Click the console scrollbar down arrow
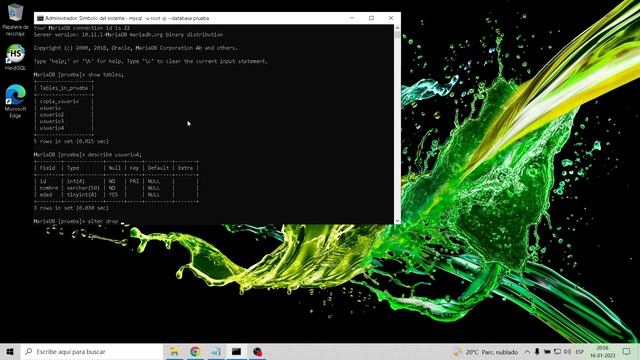 (x=397, y=221)
